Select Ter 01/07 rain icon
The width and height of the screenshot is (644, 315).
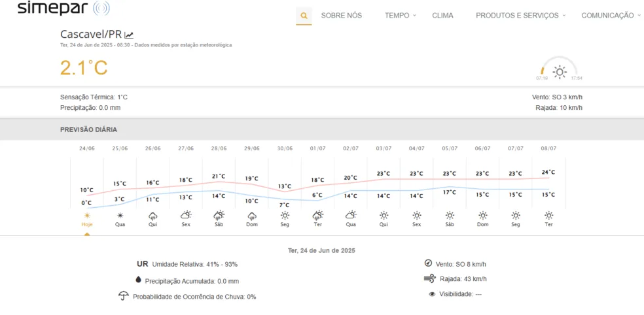tap(318, 215)
